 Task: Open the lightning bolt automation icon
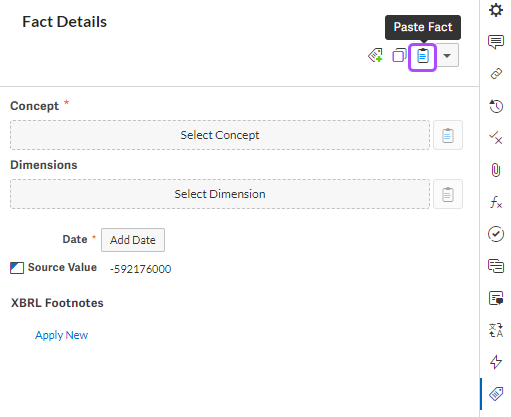coord(496,362)
